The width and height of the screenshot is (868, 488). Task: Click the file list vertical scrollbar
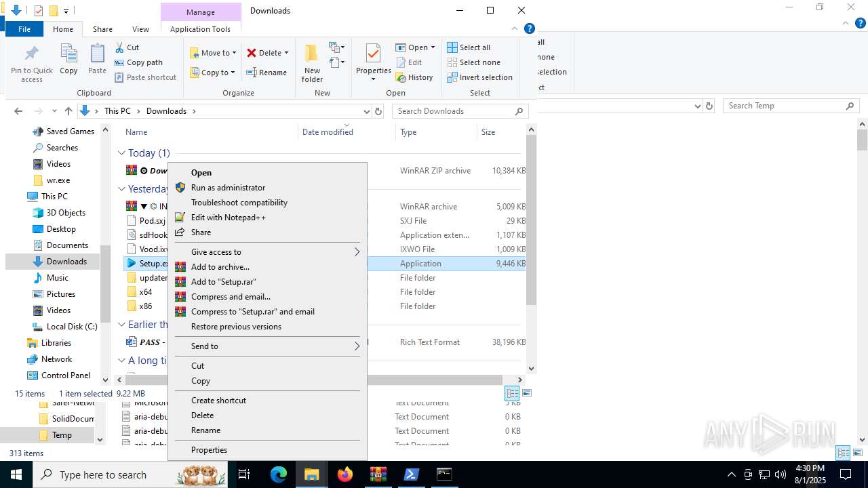click(532, 219)
